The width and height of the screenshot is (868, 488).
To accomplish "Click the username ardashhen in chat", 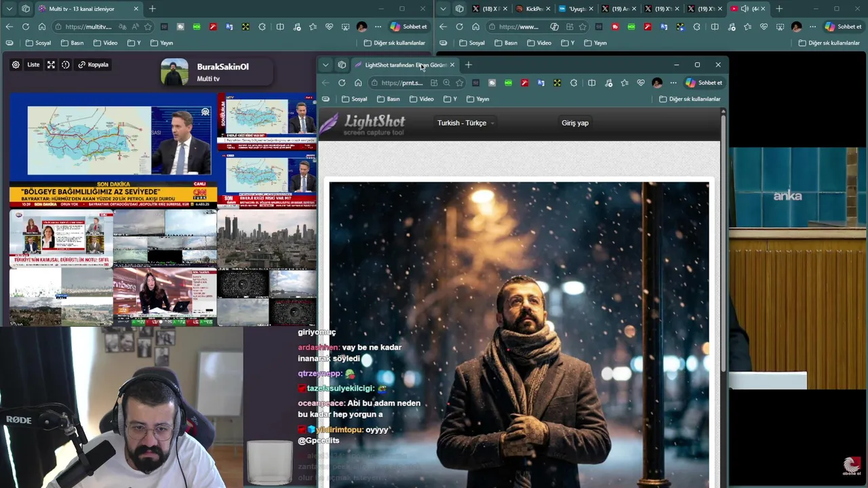I will (318, 347).
